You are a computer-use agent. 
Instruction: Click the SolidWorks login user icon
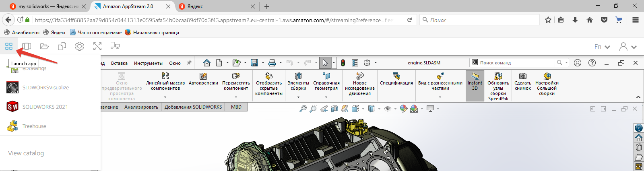pos(578,63)
